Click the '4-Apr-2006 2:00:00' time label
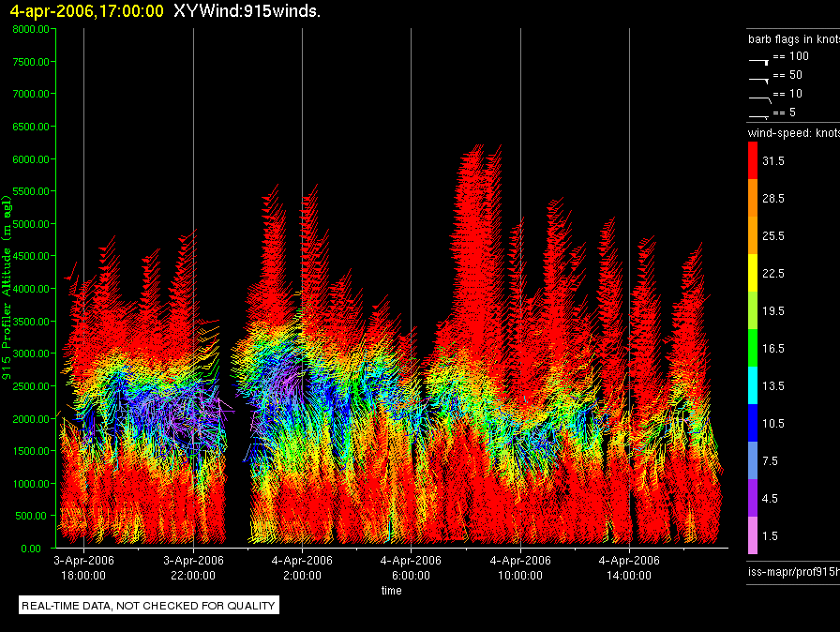 coord(302,567)
